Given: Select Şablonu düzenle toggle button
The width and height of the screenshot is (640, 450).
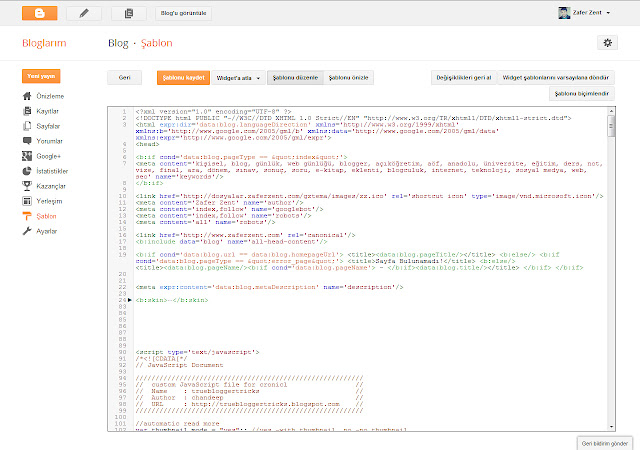Looking at the screenshot, I should pyautogui.click(x=295, y=78).
